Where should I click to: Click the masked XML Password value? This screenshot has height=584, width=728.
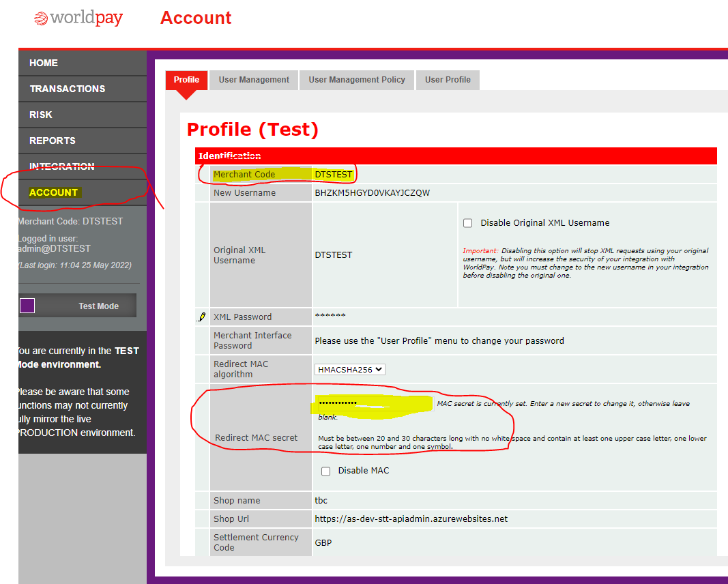pos(330,316)
